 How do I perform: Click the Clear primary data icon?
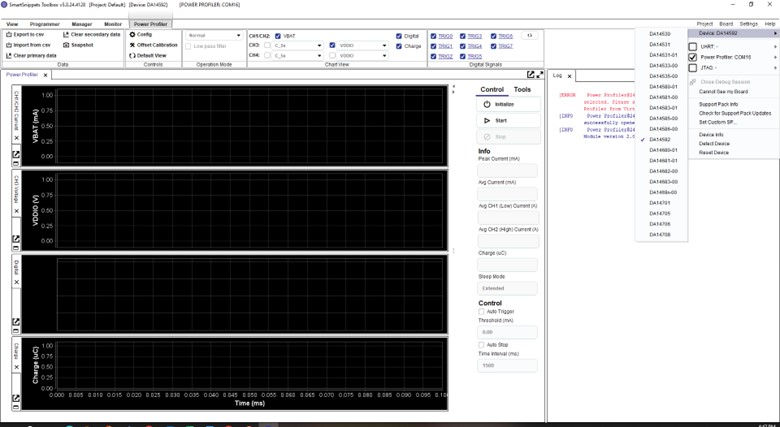click(x=9, y=55)
